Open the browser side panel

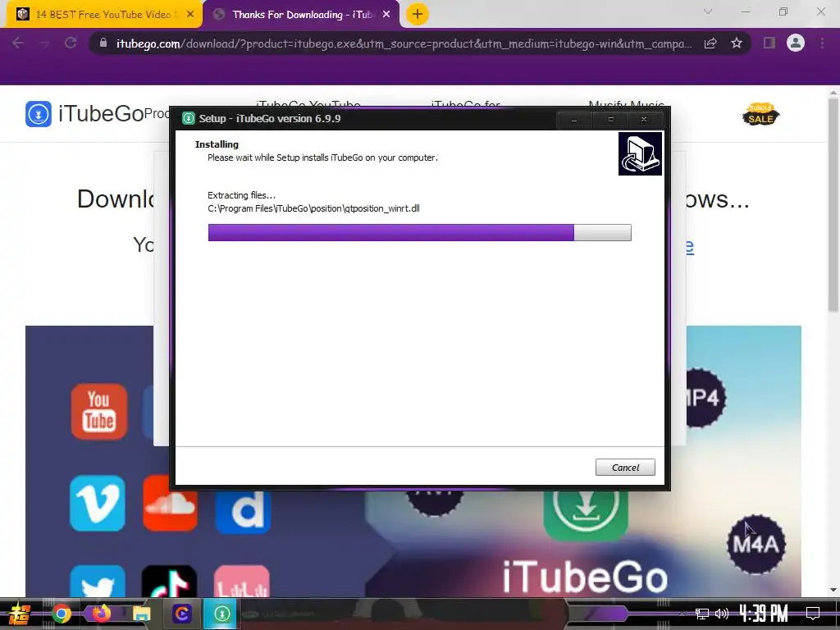[x=769, y=43]
